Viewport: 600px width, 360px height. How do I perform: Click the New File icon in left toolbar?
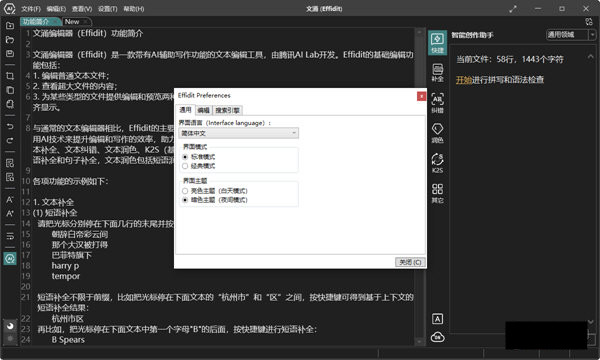pos(10,26)
